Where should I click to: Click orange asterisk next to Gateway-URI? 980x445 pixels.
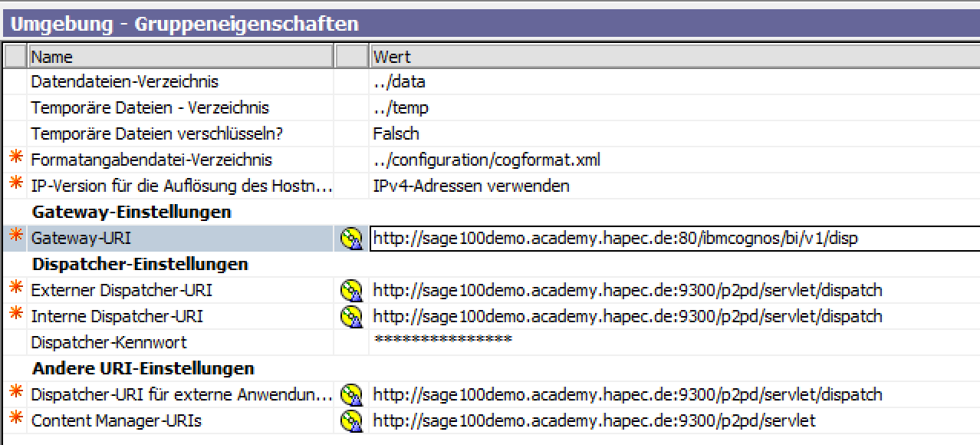pos(15,238)
